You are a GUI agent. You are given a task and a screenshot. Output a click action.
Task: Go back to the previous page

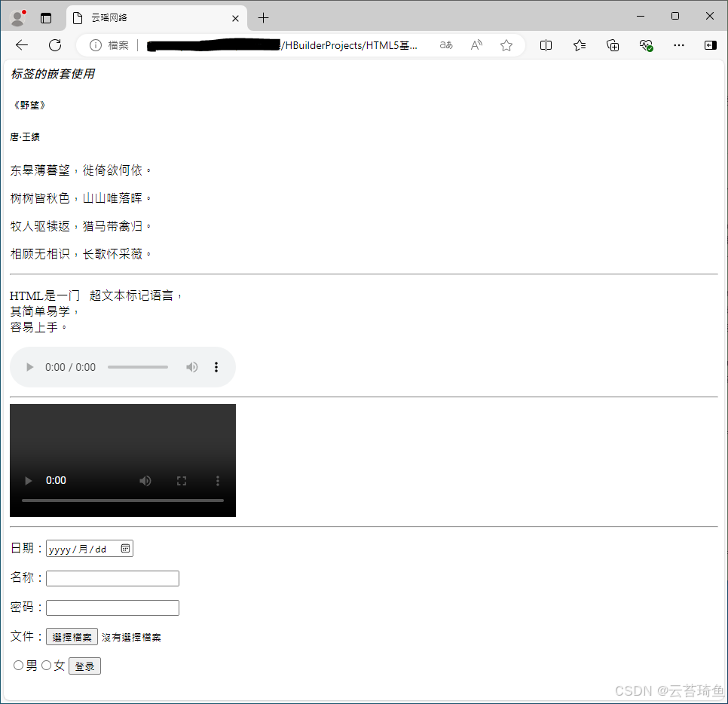22,45
